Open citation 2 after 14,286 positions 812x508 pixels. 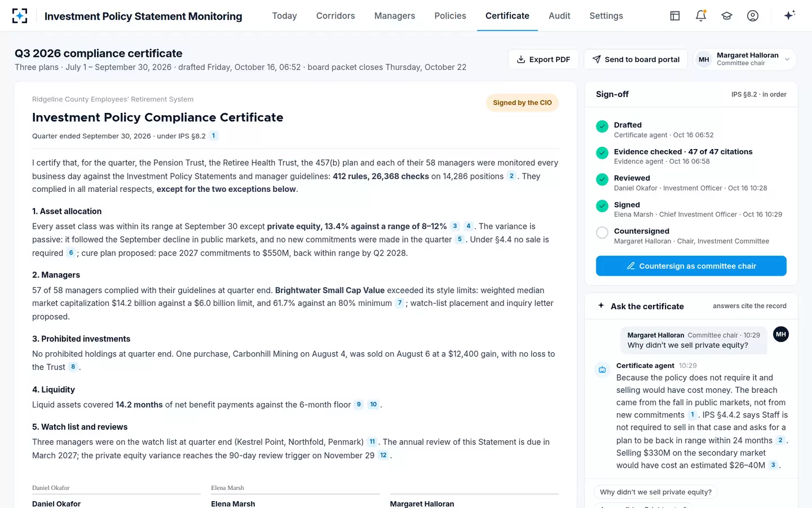(511, 176)
